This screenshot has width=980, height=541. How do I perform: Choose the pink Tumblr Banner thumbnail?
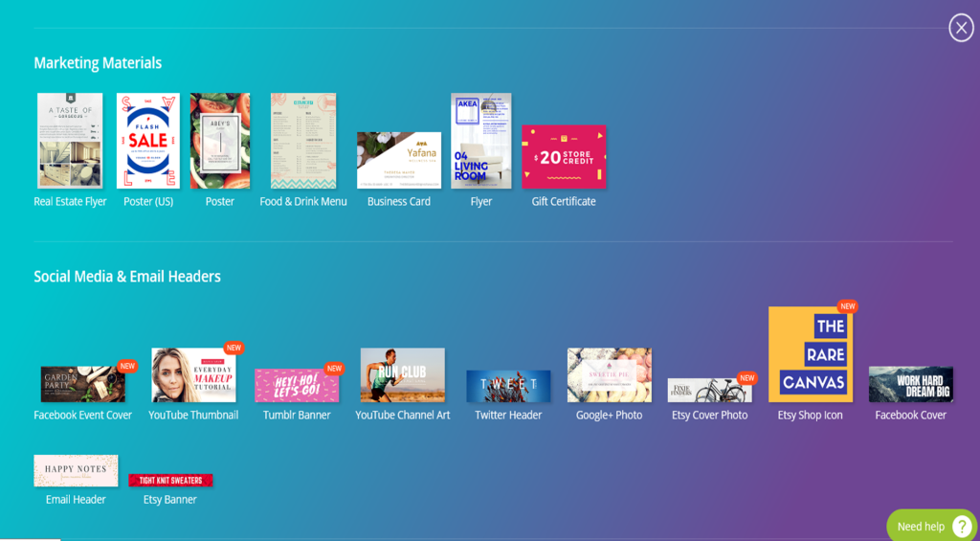point(297,385)
